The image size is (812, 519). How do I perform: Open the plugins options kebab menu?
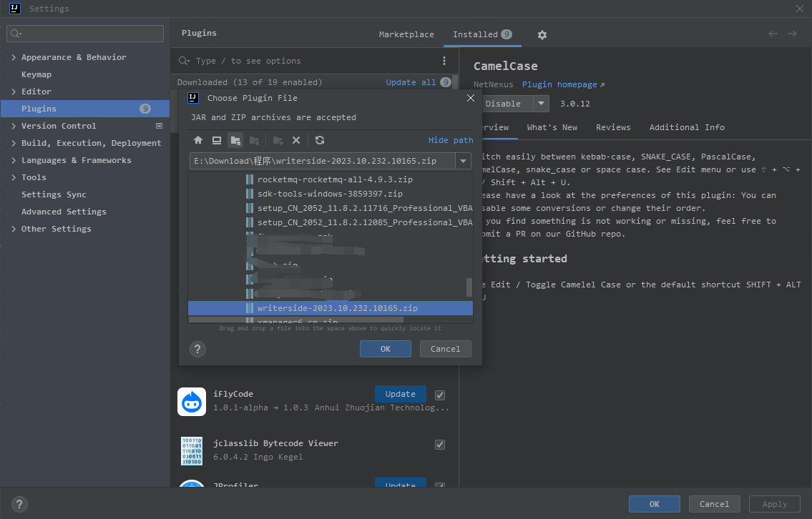(444, 61)
